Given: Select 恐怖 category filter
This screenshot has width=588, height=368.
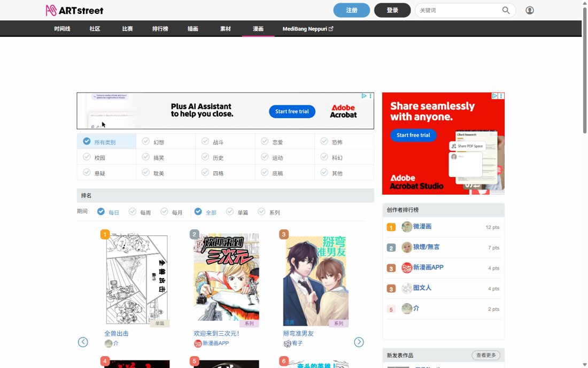Looking at the screenshot, I should coord(344,142).
